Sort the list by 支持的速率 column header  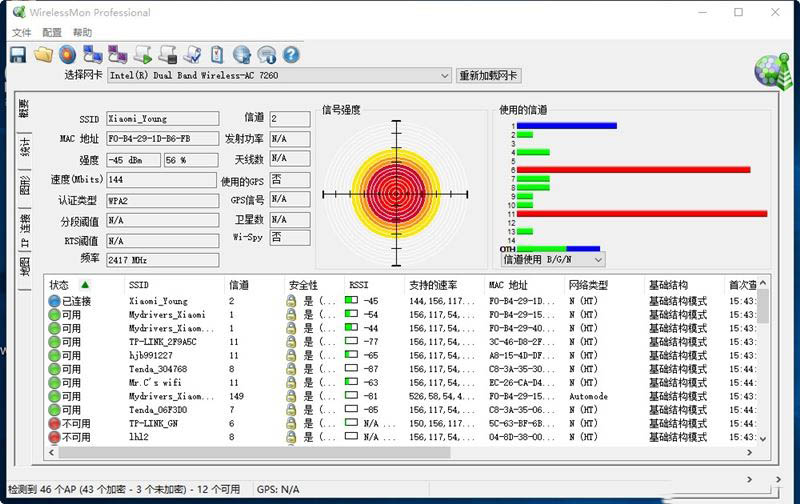coord(444,285)
